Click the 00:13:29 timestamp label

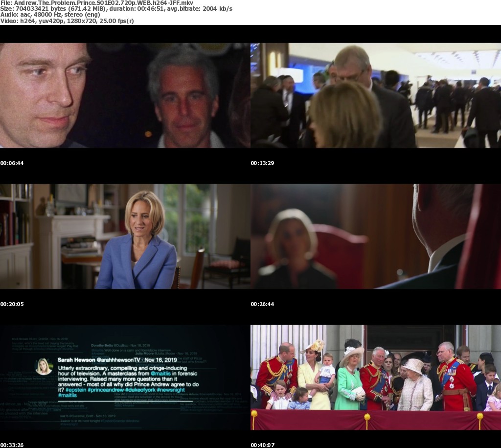point(262,163)
